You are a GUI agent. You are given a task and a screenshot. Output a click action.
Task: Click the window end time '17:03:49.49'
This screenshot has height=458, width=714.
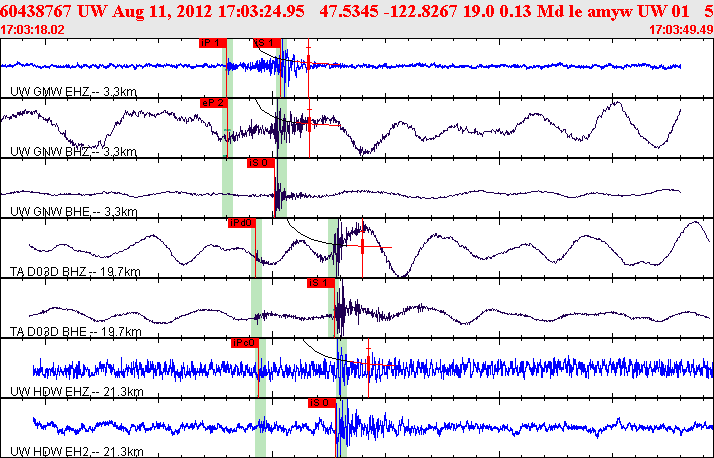click(681, 30)
